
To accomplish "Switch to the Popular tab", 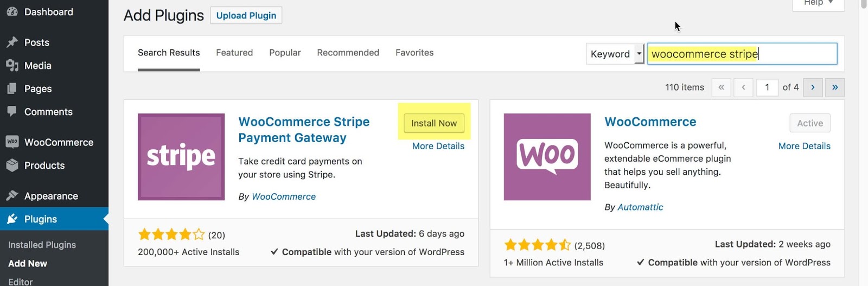I will click(285, 53).
